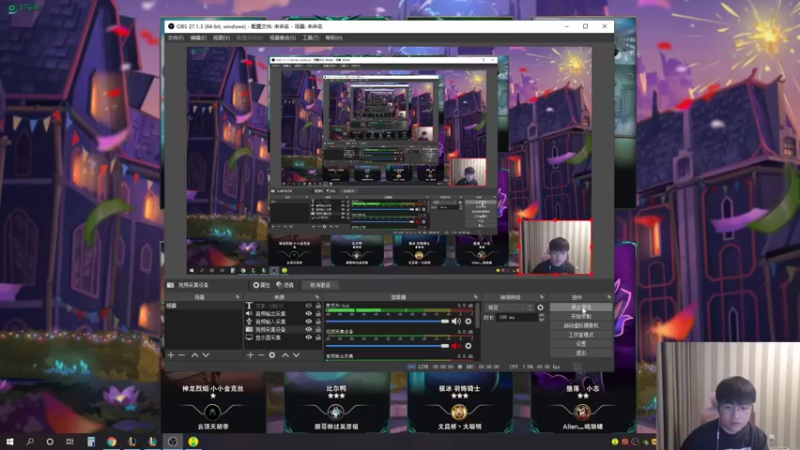Move scene up with the up arrow
This screenshot has width=800, height=450.
point(194,355)
